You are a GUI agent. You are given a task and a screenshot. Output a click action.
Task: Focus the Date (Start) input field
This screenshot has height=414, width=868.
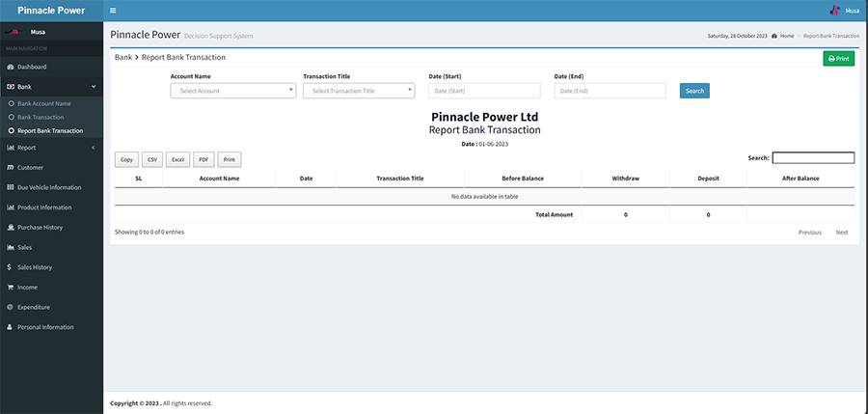click(484, 91)
